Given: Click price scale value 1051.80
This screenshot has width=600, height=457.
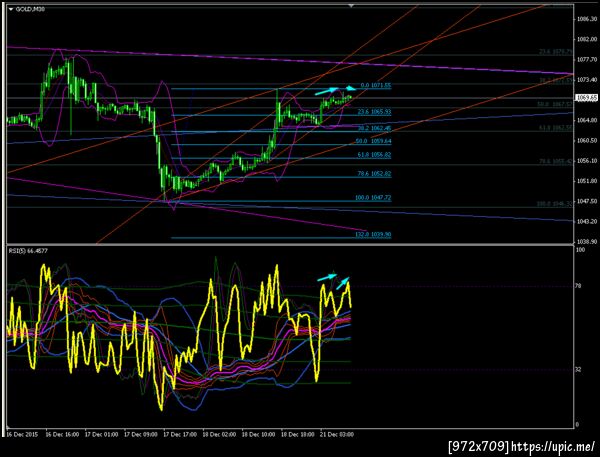Looking at the screenshot, I should (587, 181).
